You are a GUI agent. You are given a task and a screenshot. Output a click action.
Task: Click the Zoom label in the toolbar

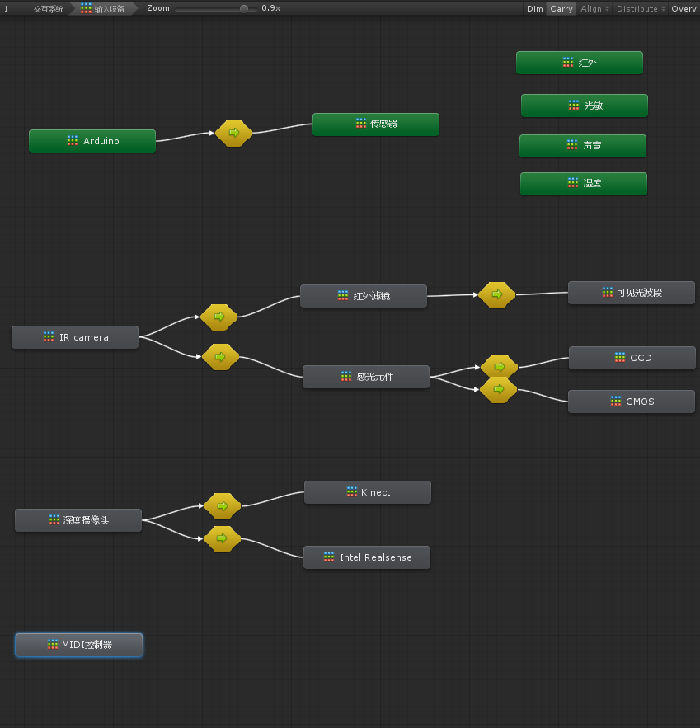pyautogui.click(x=158, y=8)
